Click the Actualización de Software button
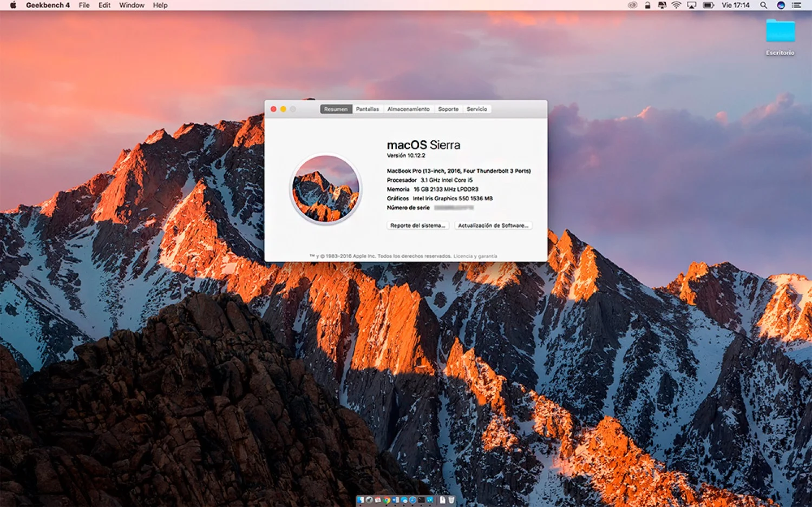Viewport: 812px width, 507px height. 493,226
